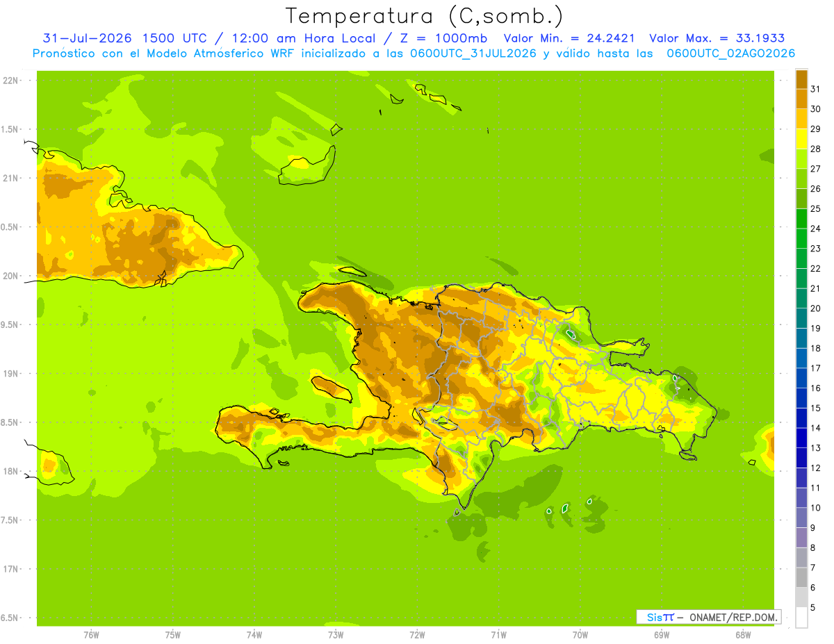This screenshot has width=834, height=644.
Task: Click the dark blue legend swatch between 13 and 14
Action: [801, 438]
